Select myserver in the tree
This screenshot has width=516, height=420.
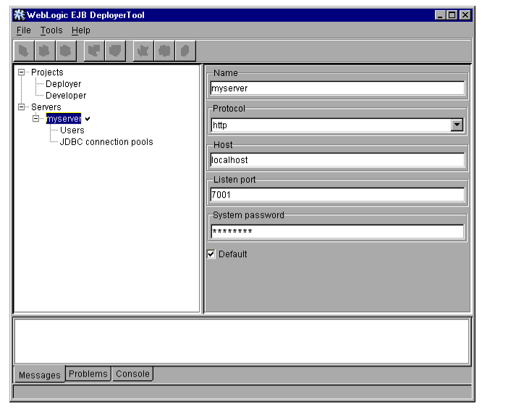point(64,119)
